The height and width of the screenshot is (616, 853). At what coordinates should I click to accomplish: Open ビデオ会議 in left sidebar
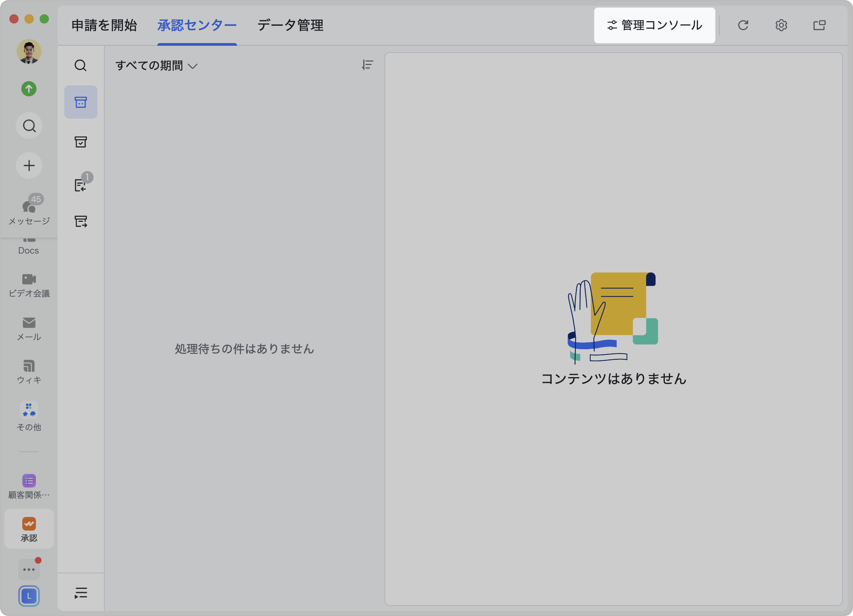tap(29, 285)
